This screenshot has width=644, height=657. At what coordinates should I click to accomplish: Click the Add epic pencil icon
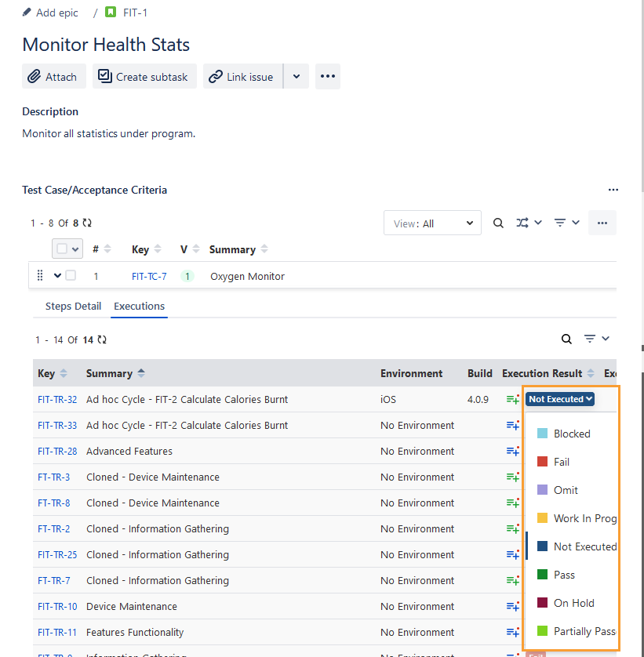pyautogui.click(x=27, y=12)
